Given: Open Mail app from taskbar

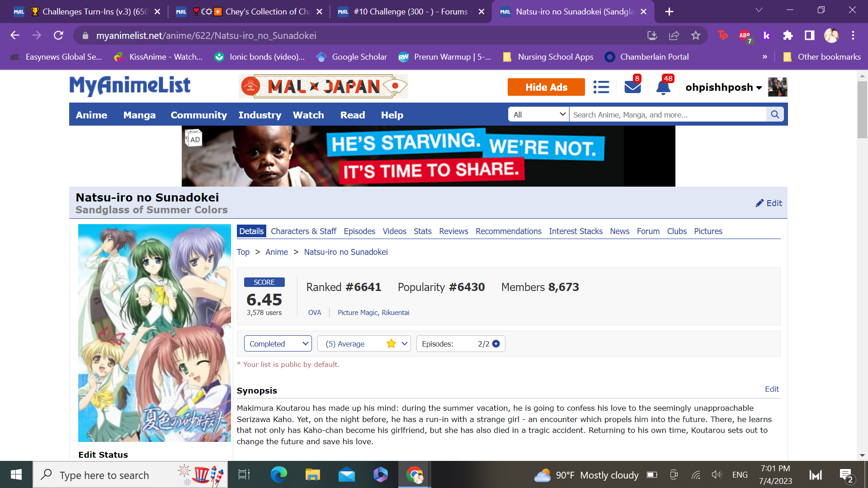Looking at the screenshot, I should 347,475.
